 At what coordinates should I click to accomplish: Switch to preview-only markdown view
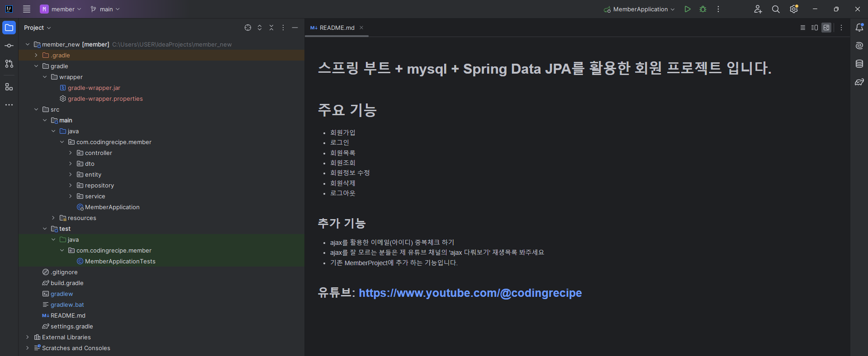(826, 28)
